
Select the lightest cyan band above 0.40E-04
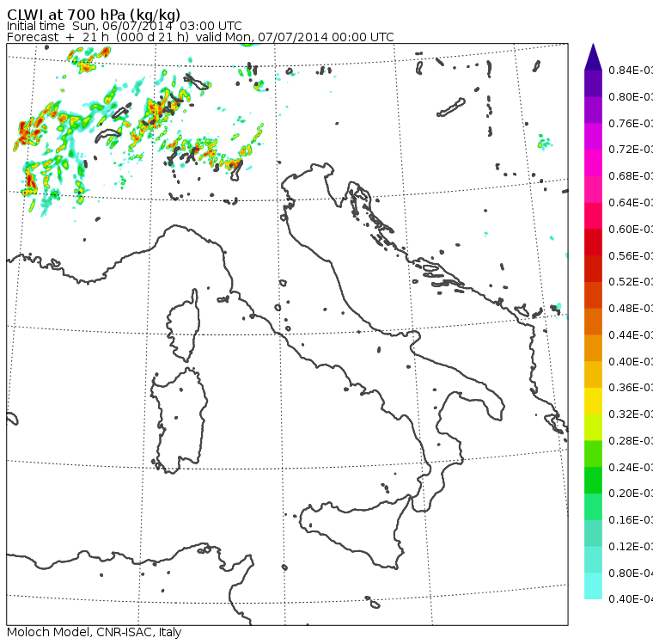[593, 586]
